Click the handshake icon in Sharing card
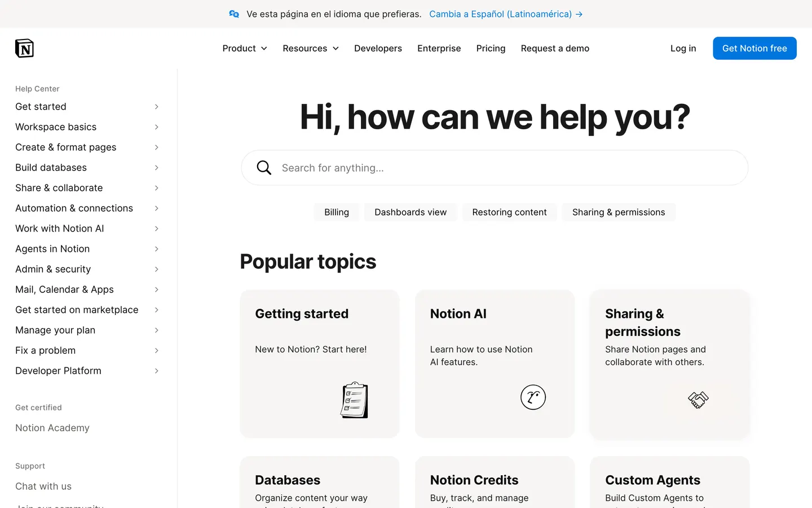This screenshot has height=508, width=812. 698,400
